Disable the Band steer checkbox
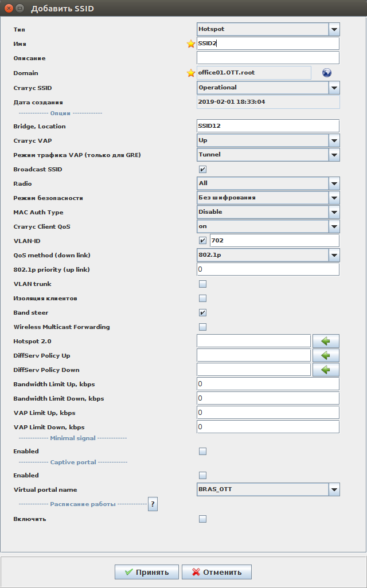This screenshot has width=367, height=588. tap(202, 312)
